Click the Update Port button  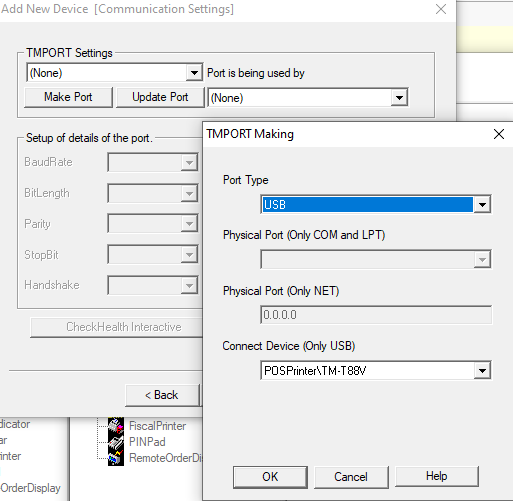160,97
